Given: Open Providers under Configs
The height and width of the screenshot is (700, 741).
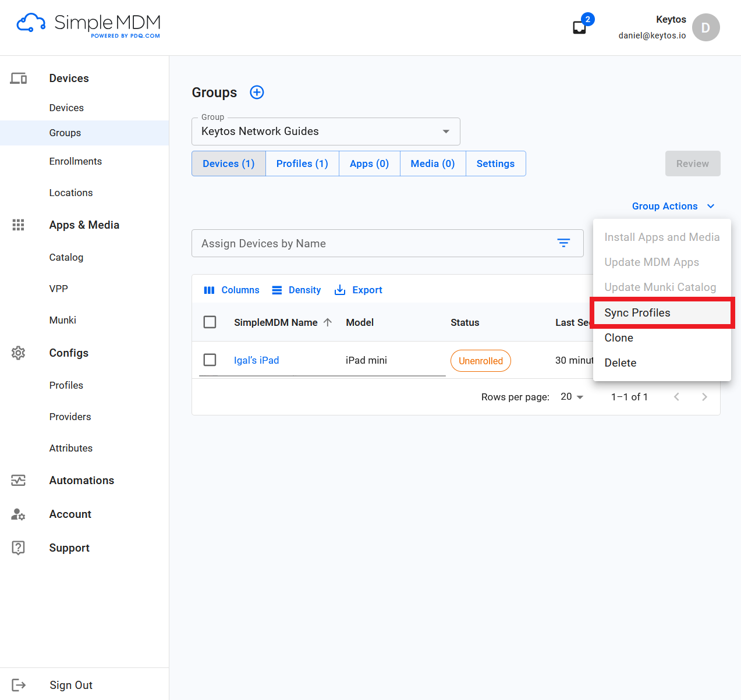Looking at the screenshot, I should (x=70, y=417).
